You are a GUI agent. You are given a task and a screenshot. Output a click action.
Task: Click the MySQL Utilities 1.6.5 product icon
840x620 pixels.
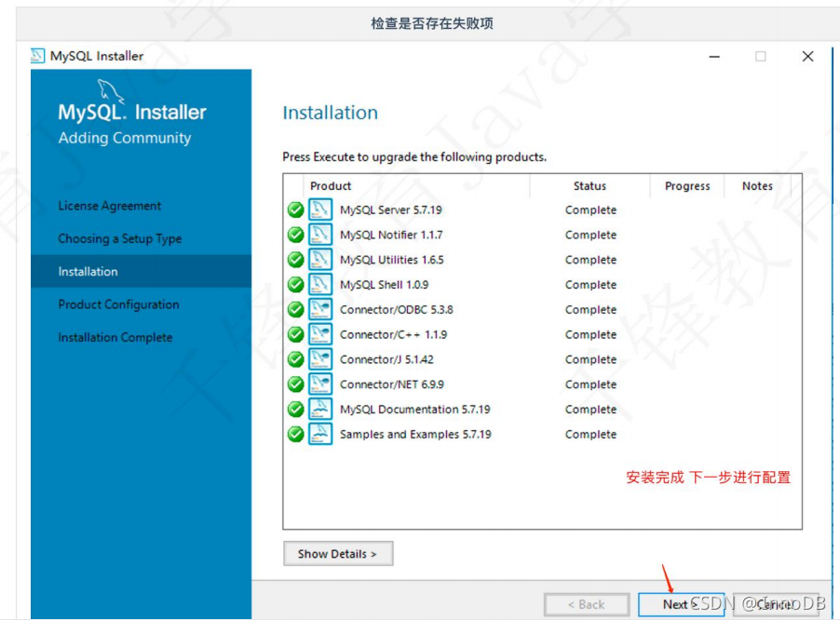coord(320,260)
